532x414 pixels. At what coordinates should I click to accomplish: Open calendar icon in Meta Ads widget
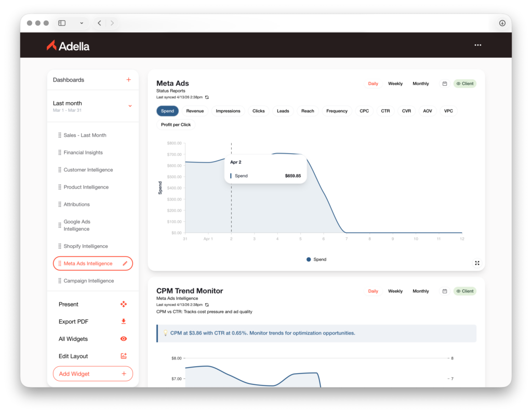[445, 84]
